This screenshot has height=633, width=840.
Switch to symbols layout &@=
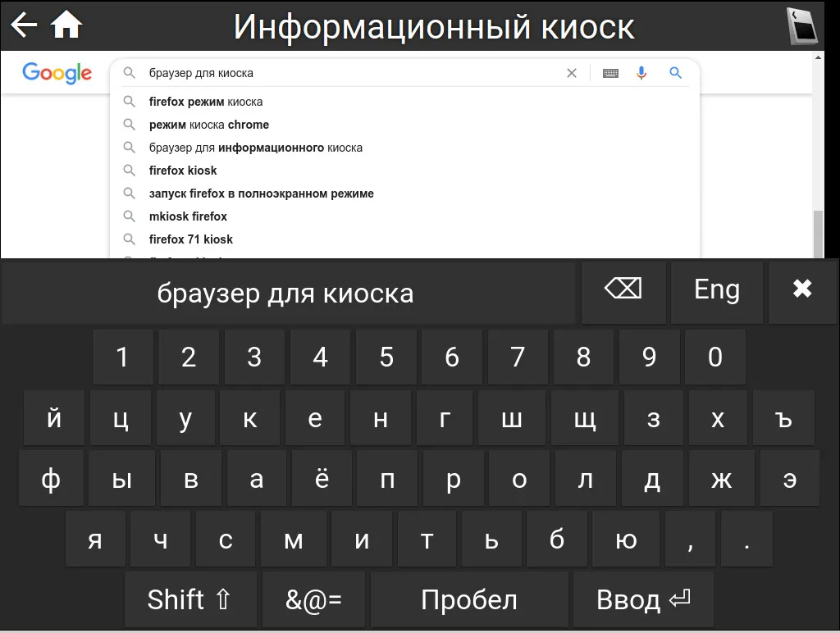[x=314, y=599]
